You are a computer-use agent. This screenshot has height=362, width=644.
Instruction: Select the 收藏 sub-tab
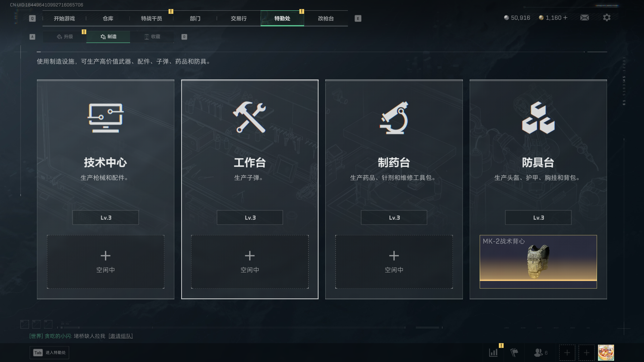coord(152,37)
